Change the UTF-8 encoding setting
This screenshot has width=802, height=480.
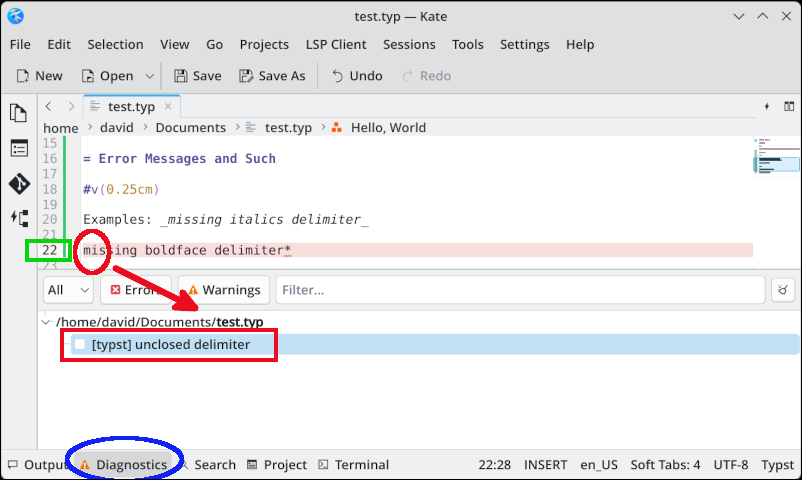pos(730,465)
